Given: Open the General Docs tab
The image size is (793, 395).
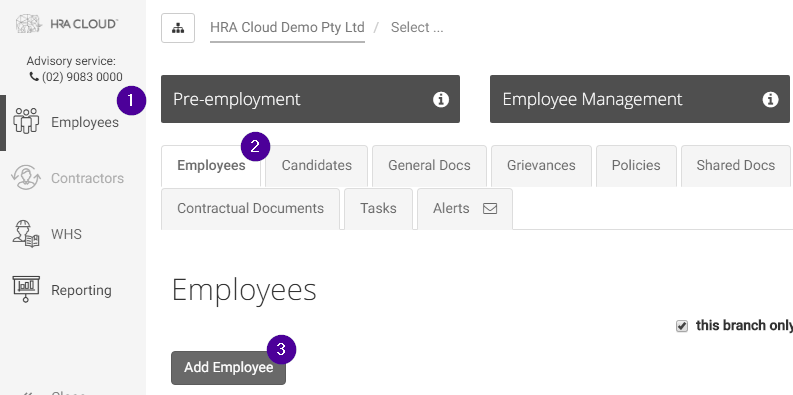Looking at the screenshot, I should point(429,166).
